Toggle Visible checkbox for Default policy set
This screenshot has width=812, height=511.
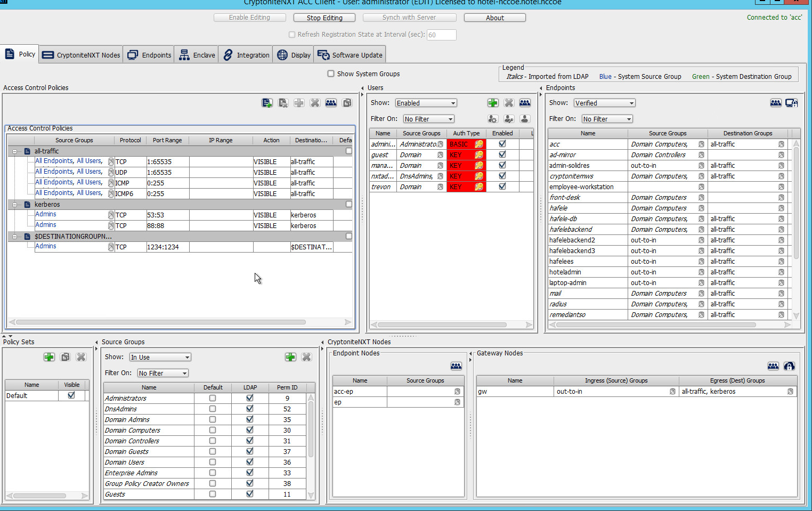click(x=71, y=395)
